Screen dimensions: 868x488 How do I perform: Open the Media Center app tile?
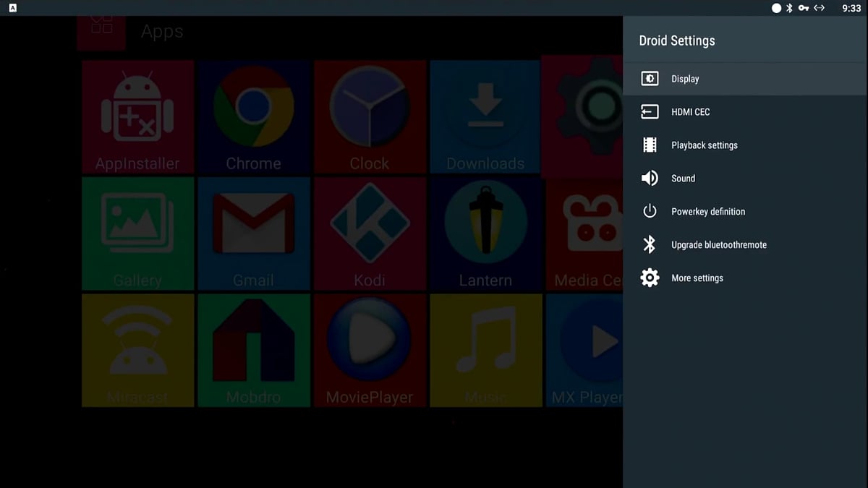584,234
